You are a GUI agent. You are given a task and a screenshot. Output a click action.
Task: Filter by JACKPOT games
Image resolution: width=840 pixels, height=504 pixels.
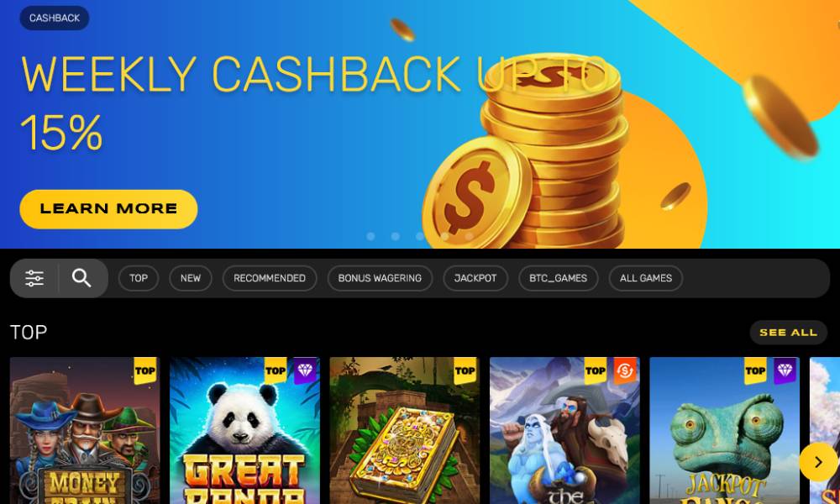click(475, 279)
